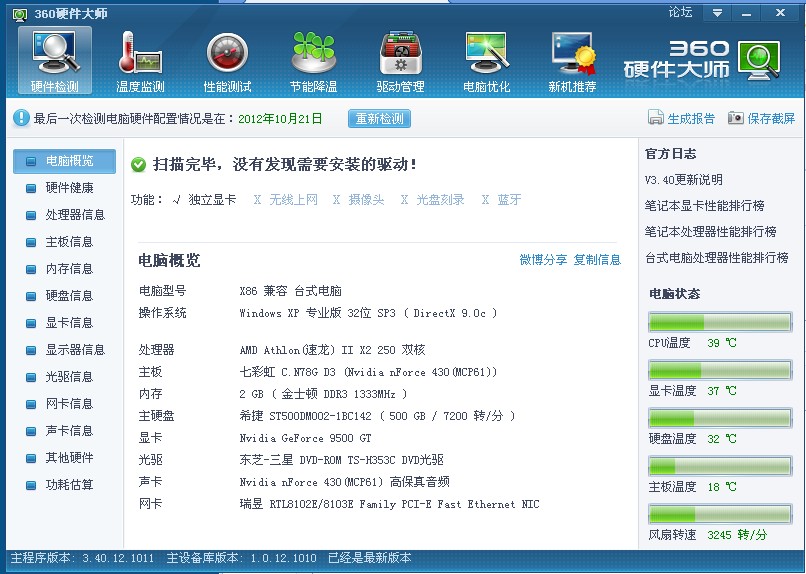Open the V3.40更新说明 log entry

(x=684, y=180)
